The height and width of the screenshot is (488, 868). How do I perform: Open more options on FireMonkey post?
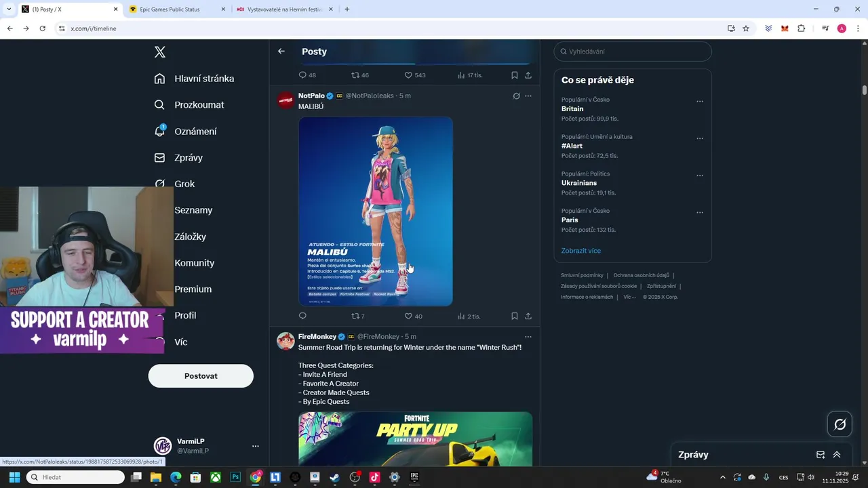pos(528,337)
